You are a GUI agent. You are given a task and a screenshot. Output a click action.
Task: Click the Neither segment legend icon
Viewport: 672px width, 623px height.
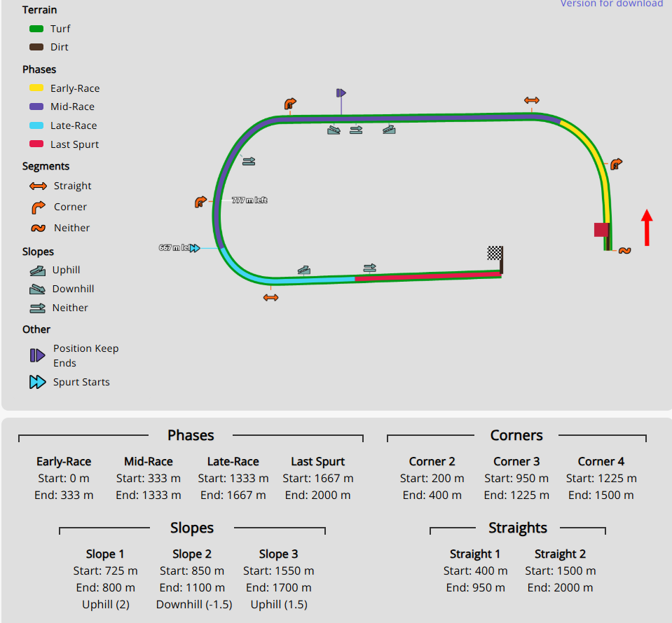pos(38,228)
